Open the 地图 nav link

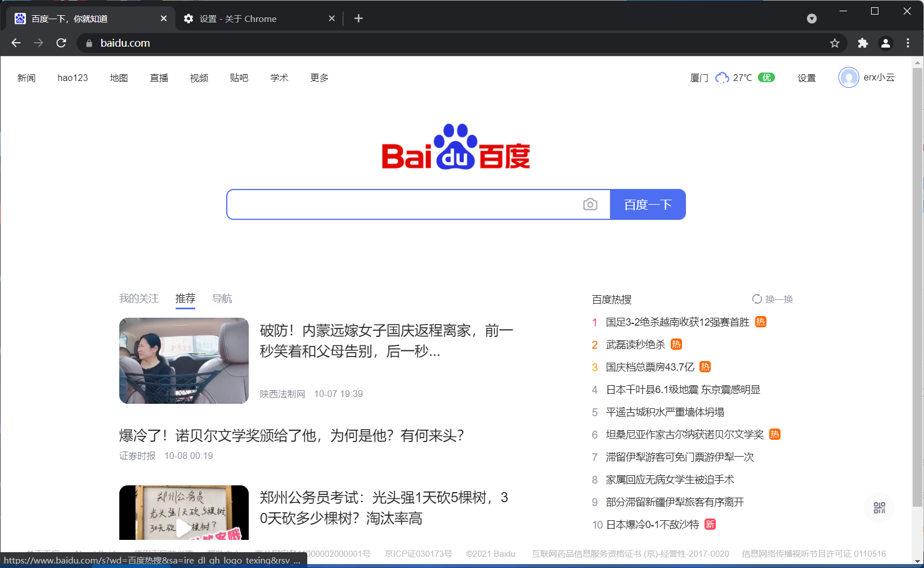coord(119,78)
